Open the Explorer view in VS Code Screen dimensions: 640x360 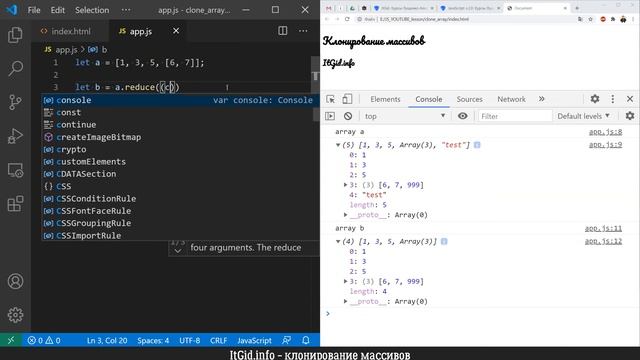click(x=15, y=35)
